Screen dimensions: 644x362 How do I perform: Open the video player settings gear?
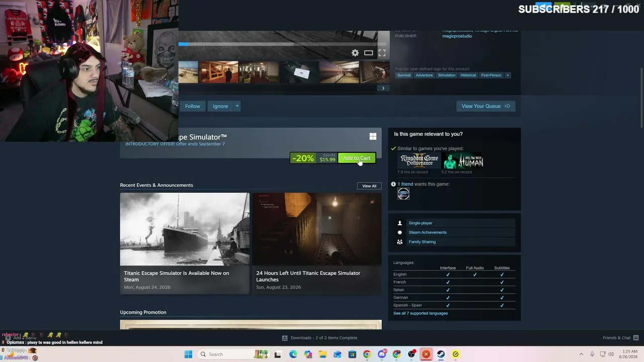coord(355,53)
